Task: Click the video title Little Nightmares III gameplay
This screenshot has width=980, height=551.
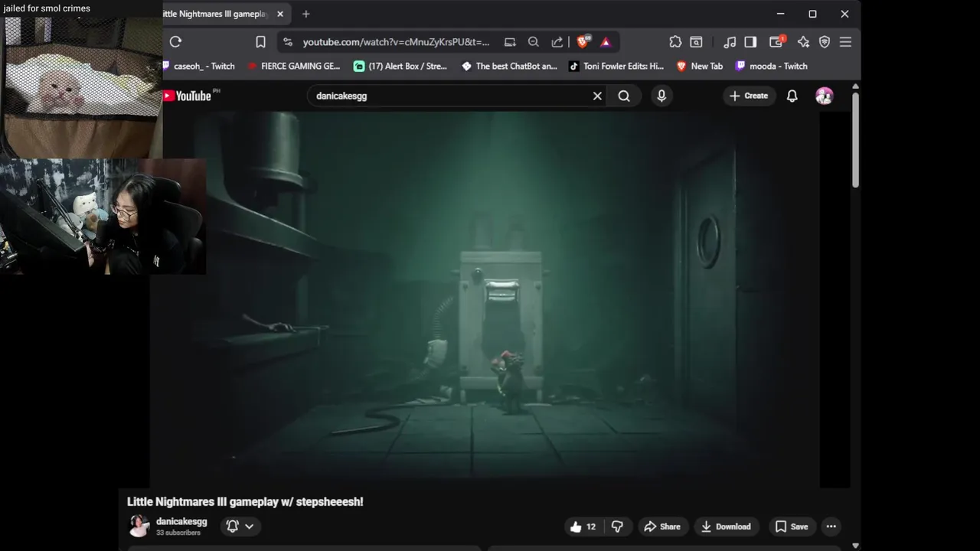Action: click(x=245, y=502)
